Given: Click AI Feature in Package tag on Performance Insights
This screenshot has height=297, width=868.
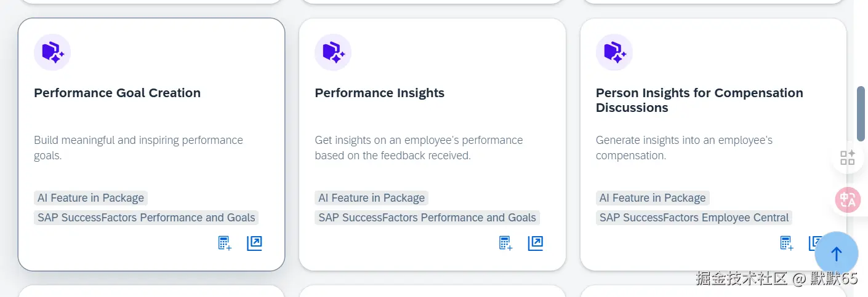Looking at the screenshot, I should click(371, 198).
